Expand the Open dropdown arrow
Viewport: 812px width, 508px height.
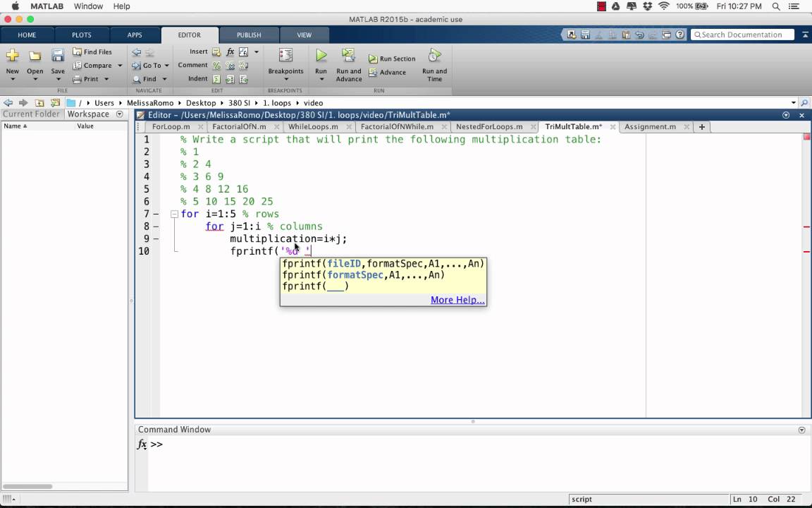pos(35,79)
